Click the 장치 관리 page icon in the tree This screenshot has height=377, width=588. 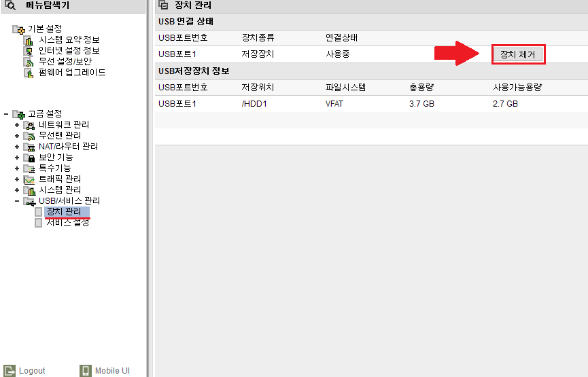pos(38,212)
